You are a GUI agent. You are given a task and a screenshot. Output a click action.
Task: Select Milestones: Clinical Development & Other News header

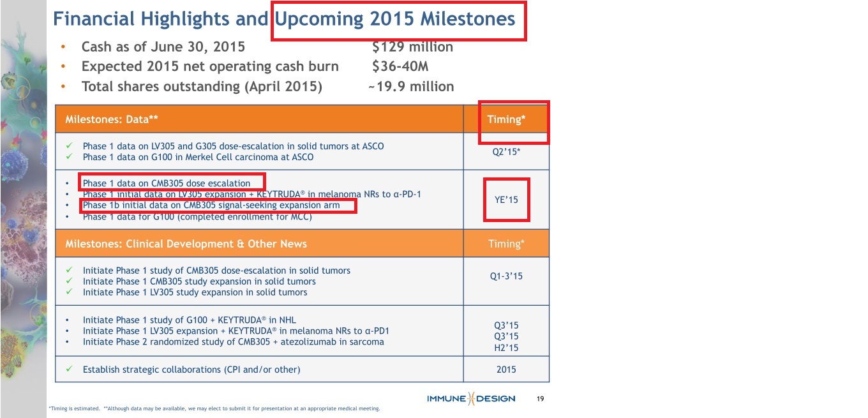[x=258, y=244]
